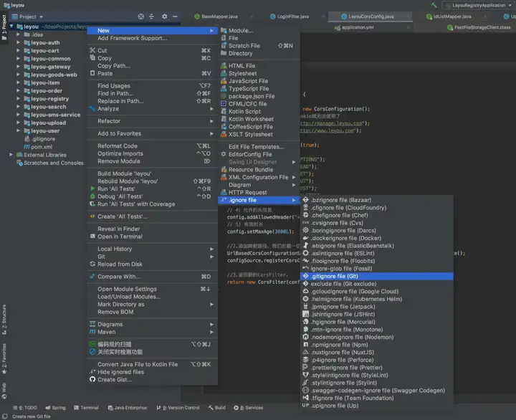
Task: Open pom.xml in the project tree
Action: (42, 146)
